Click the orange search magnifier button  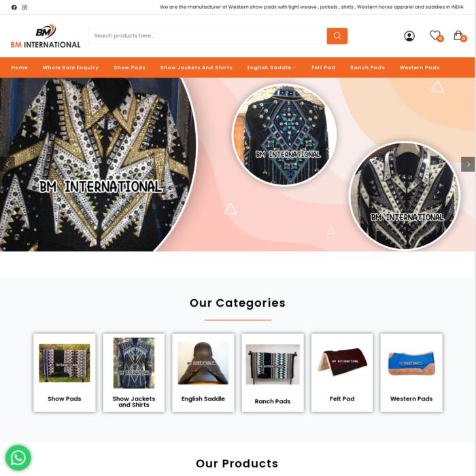click(337, 36)
